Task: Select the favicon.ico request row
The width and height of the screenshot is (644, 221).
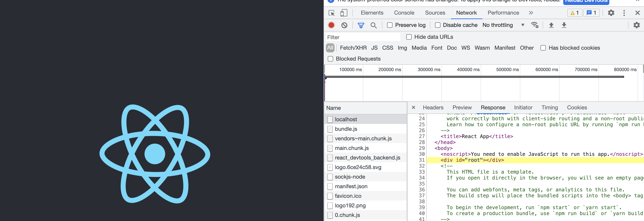Action: click(366, 196)
